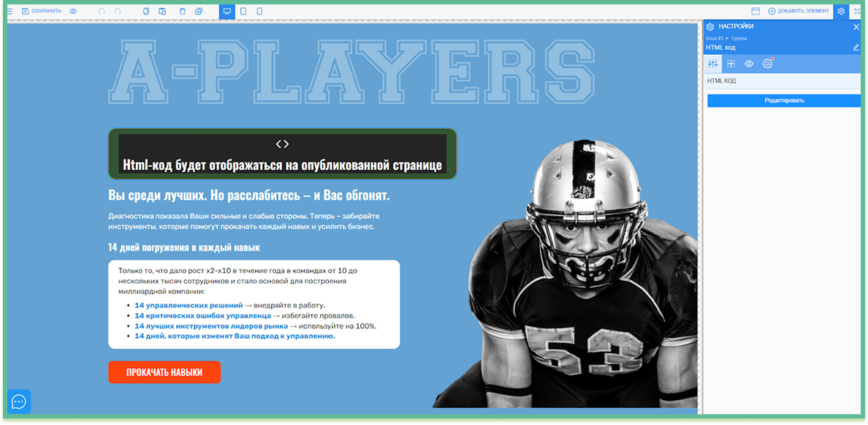
Task: Switch to tablet view mode
Action: click(x=243, y=11)
